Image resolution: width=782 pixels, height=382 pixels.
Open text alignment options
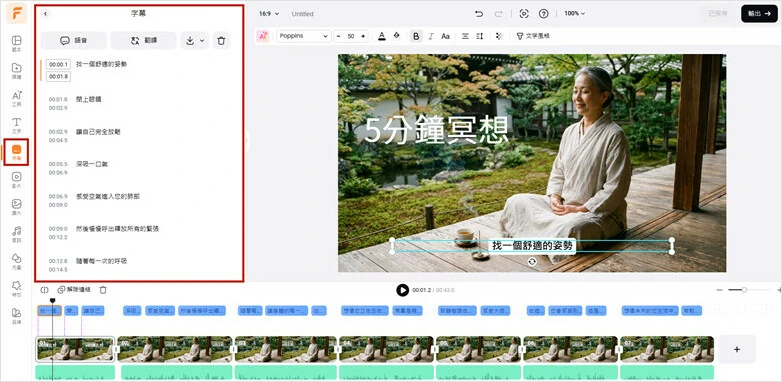point(465,36)
